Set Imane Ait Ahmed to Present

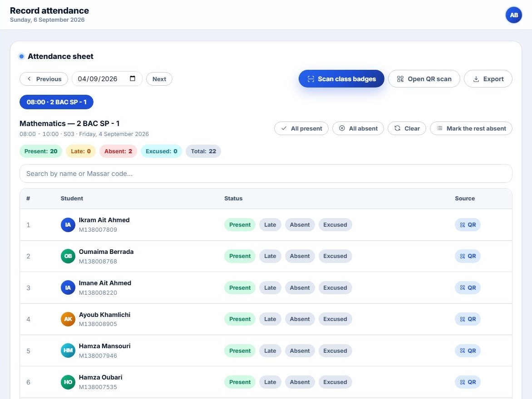pyautogui.click(x=240, y=288)
